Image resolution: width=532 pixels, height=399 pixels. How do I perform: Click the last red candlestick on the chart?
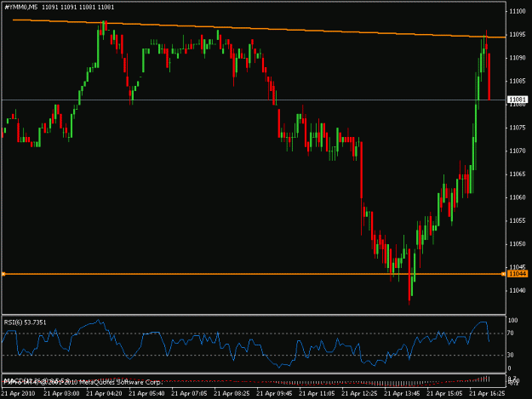coord(489,77)
